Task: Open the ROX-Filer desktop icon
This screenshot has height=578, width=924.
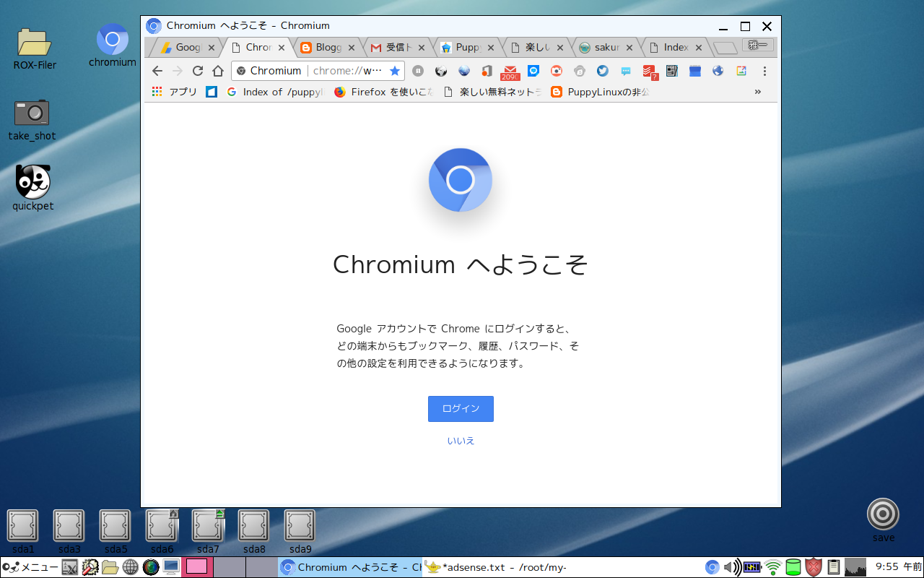Action: coord(35,48)
